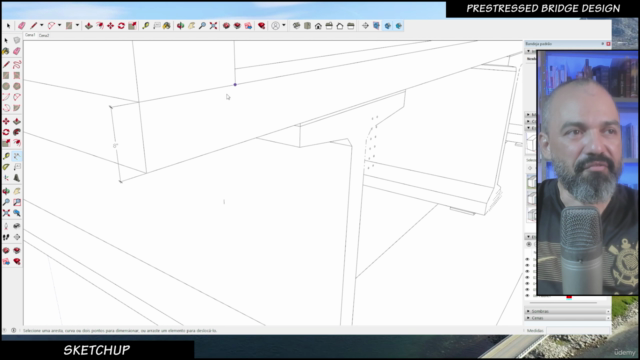Click the user account profile icon
The image size is (640, 360).
point(276,26)
